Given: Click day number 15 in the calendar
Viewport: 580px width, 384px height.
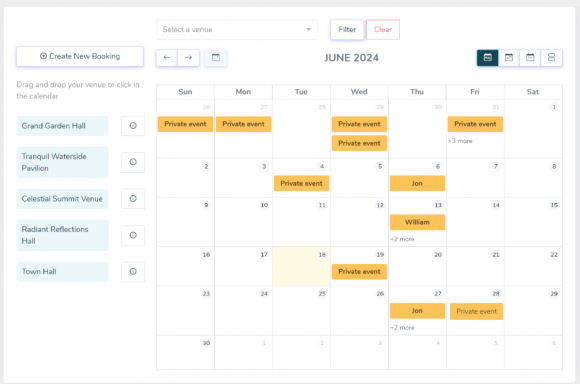Looking at the screenshot, I should click(x=554, y=205).
